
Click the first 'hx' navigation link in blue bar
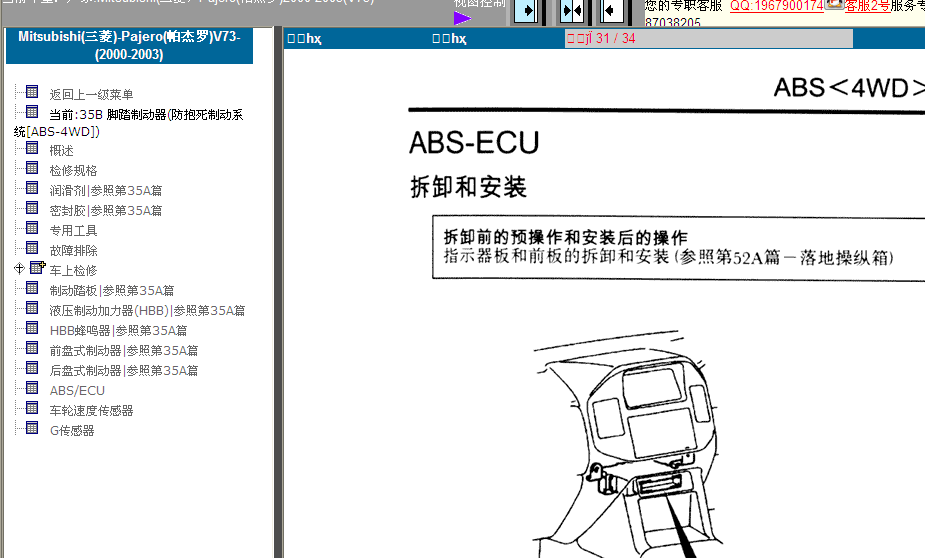click(304, 39)
